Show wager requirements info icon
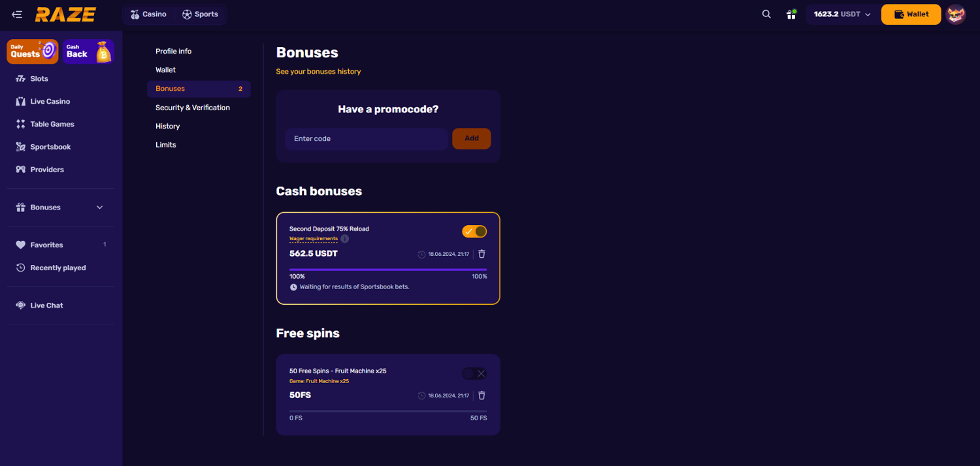Viewport: 980px width, 466px height. coord(345,239)
